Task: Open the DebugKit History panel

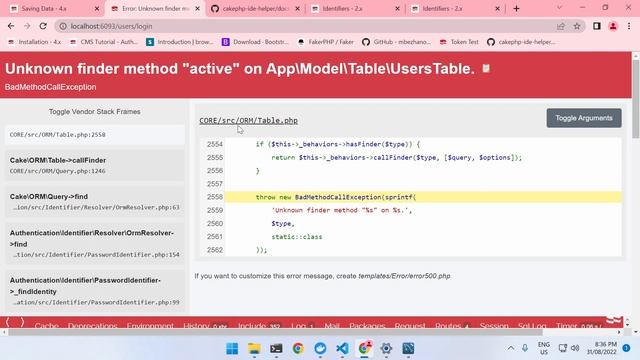Action: point(205,325)
